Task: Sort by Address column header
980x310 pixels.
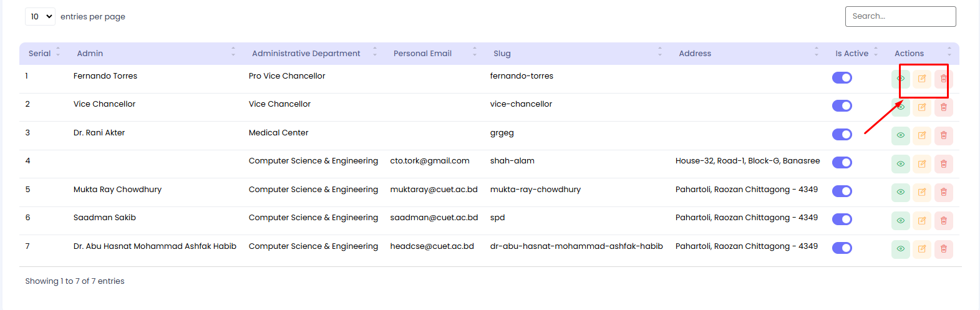Action: coord(695,54)
